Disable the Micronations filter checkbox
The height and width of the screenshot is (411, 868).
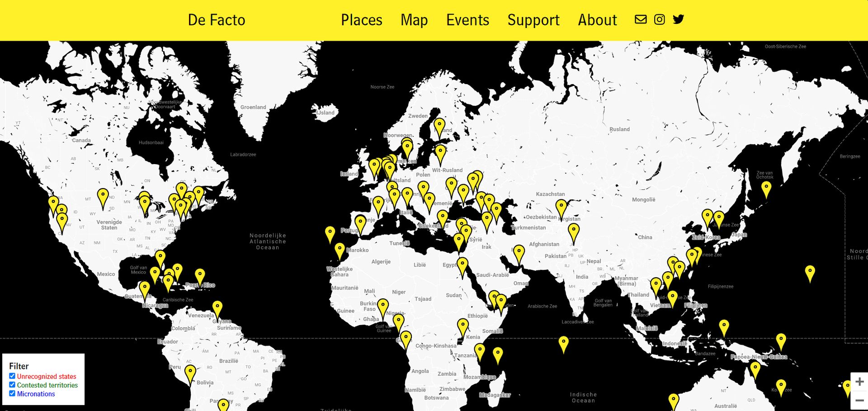point(13,393)
